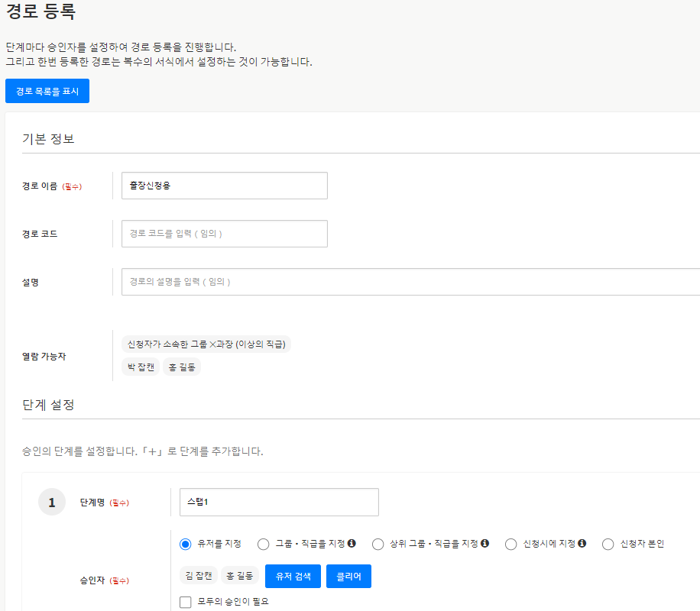Click the 김 잡캔 approver tag

(x=198, y=576)
